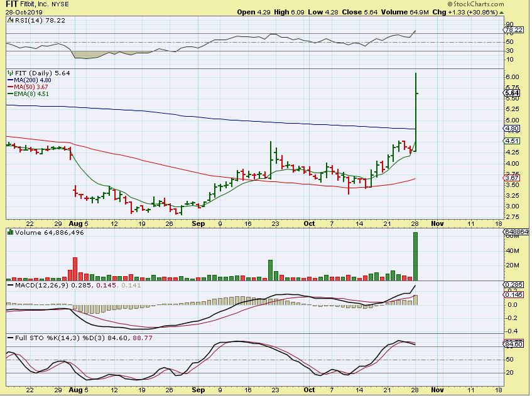The height and width of the screenshot is (396, 532).
Task: Click the bar-chart icon before FIT (Daily)
Action: (10, 73)
